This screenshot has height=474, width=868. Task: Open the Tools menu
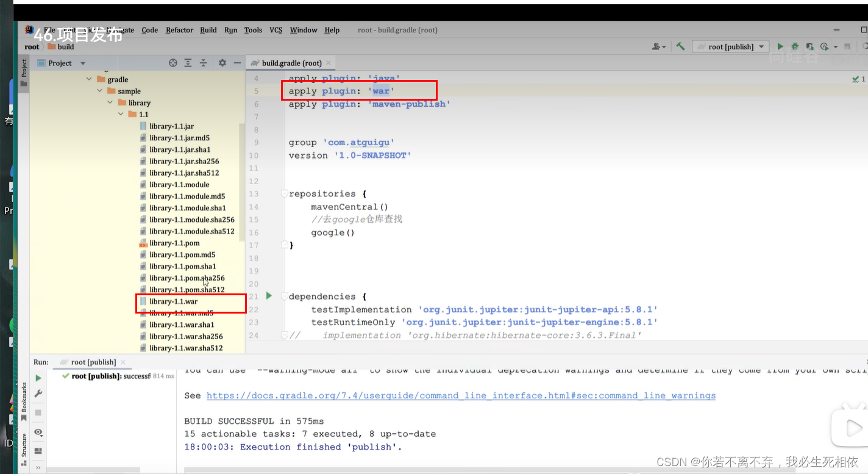point(253,30)
